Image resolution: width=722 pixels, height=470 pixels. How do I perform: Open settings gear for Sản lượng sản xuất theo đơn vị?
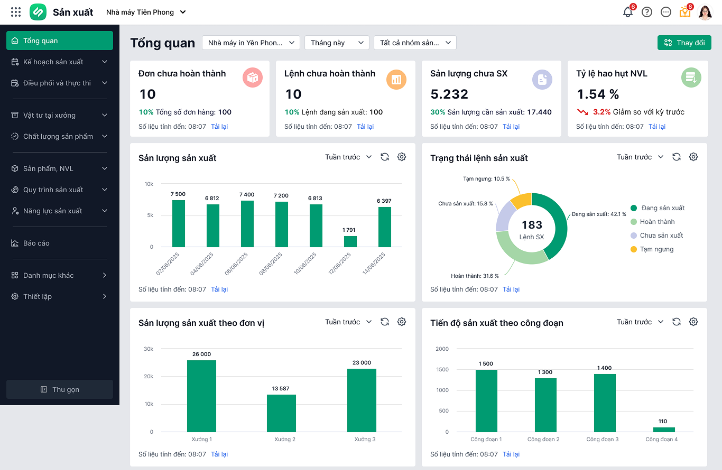pyautogui.click(x=401, y=322)
